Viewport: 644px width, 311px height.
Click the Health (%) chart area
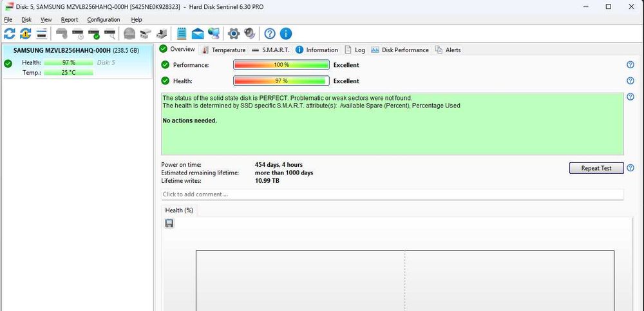click(404, 281)
